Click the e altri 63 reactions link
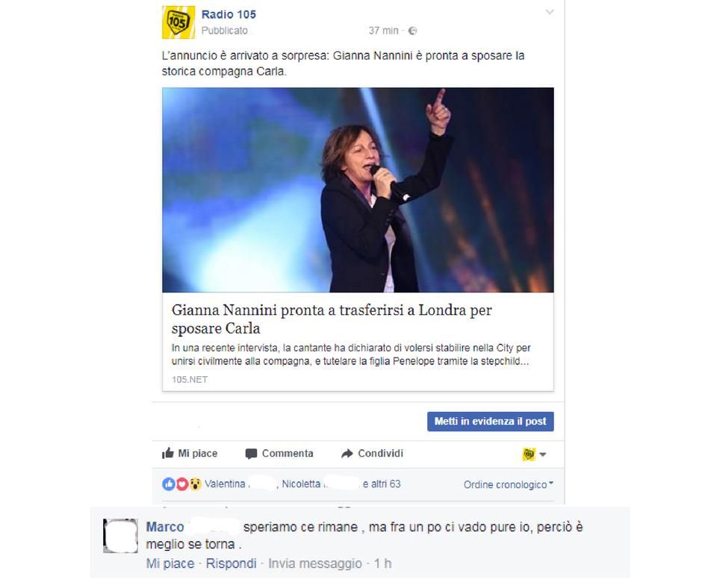 382,484
